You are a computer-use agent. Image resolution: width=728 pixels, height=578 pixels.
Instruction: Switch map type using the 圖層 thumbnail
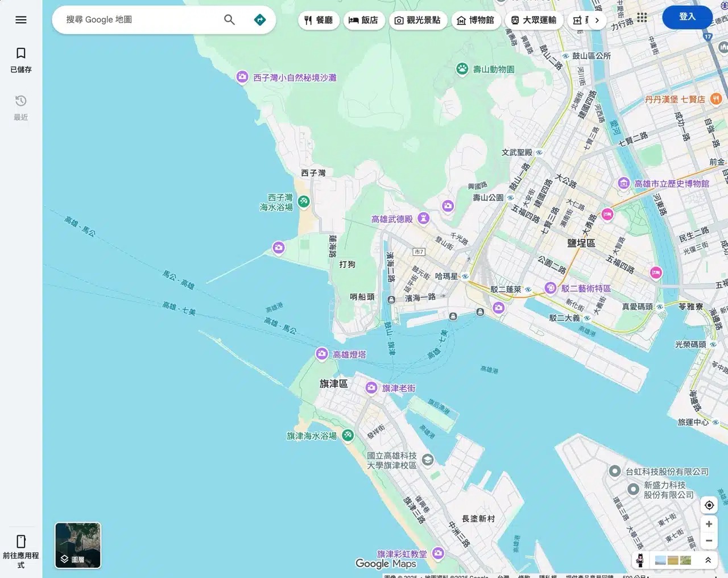pos(78,546)
